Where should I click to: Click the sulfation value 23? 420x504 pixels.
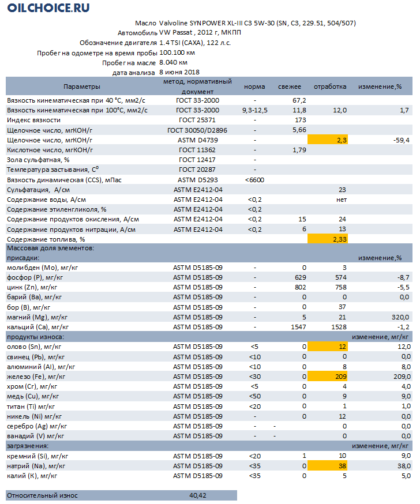(x=342, y=190)
